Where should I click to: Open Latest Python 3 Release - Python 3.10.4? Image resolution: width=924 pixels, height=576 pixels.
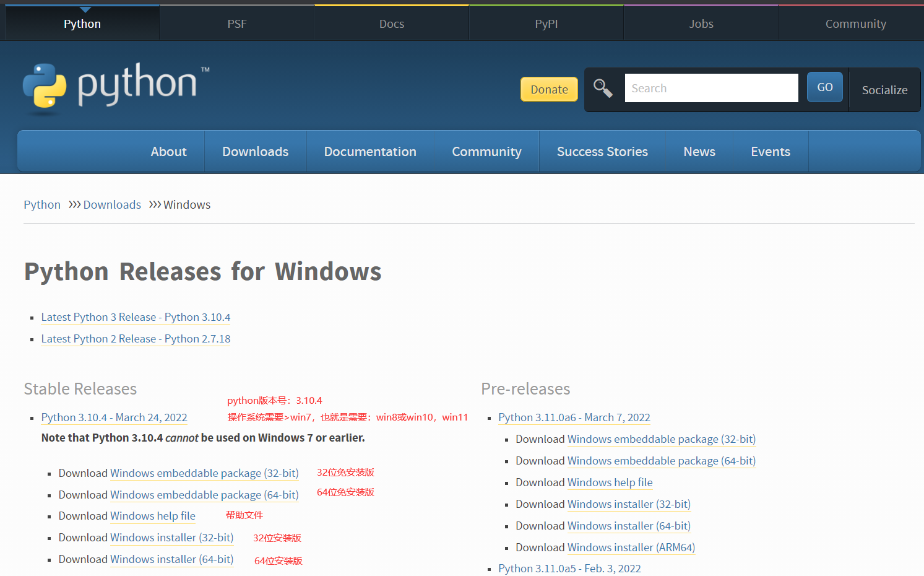(x=136, y=317)
